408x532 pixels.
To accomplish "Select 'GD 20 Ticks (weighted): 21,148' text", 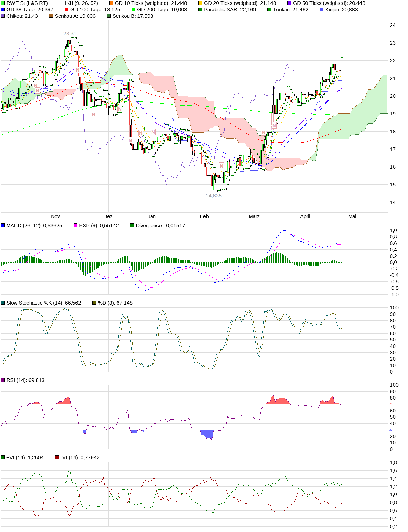I will point(240,3).
